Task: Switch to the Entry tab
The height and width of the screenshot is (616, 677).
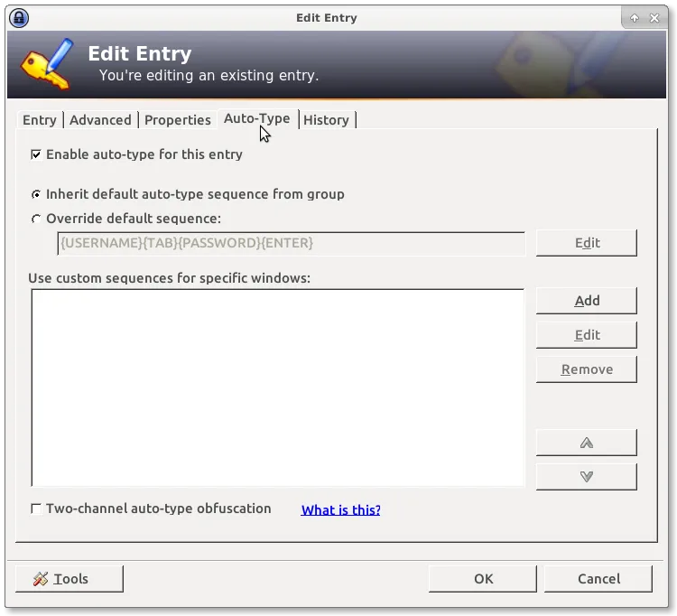Action: click(x=40, y=119)
